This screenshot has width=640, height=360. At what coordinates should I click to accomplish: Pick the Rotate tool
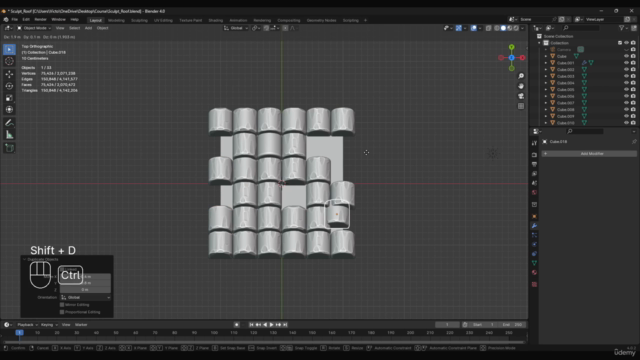pos(9,86)
